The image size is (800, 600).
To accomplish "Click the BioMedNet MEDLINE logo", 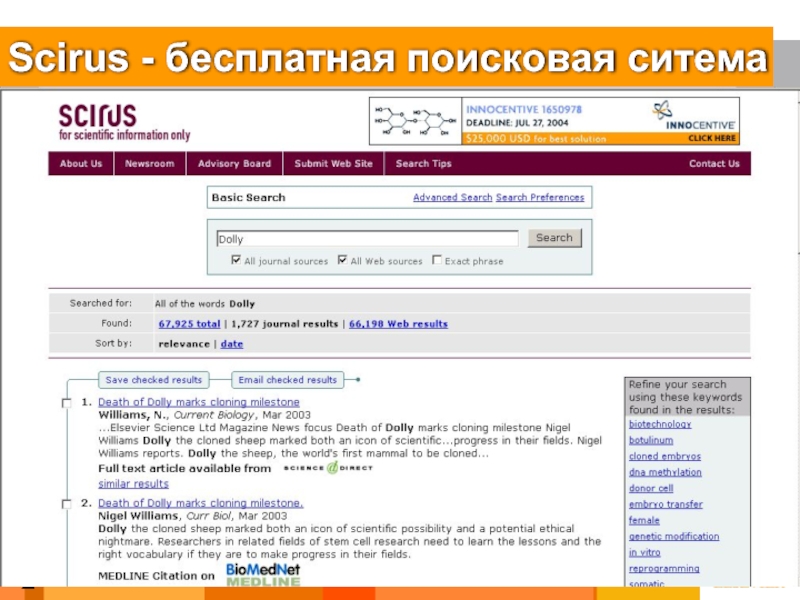I will point(263,574).
